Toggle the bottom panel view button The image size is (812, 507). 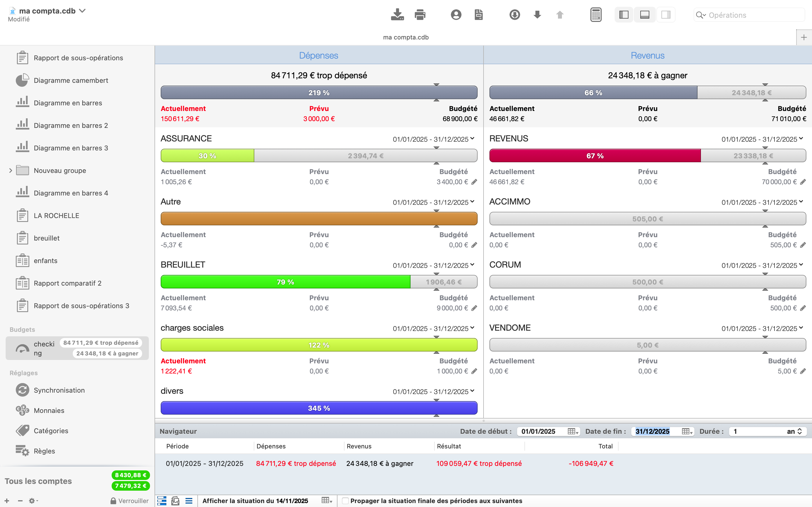(645, 15)
